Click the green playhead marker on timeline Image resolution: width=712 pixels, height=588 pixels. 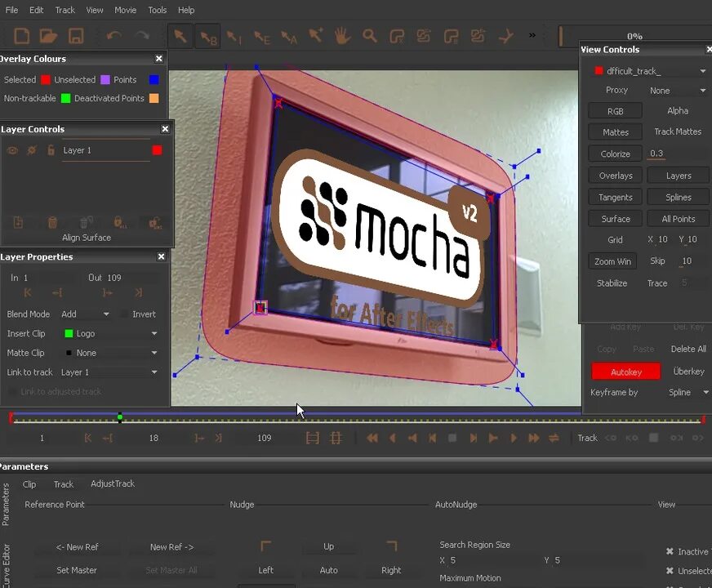tap(120, 416)
